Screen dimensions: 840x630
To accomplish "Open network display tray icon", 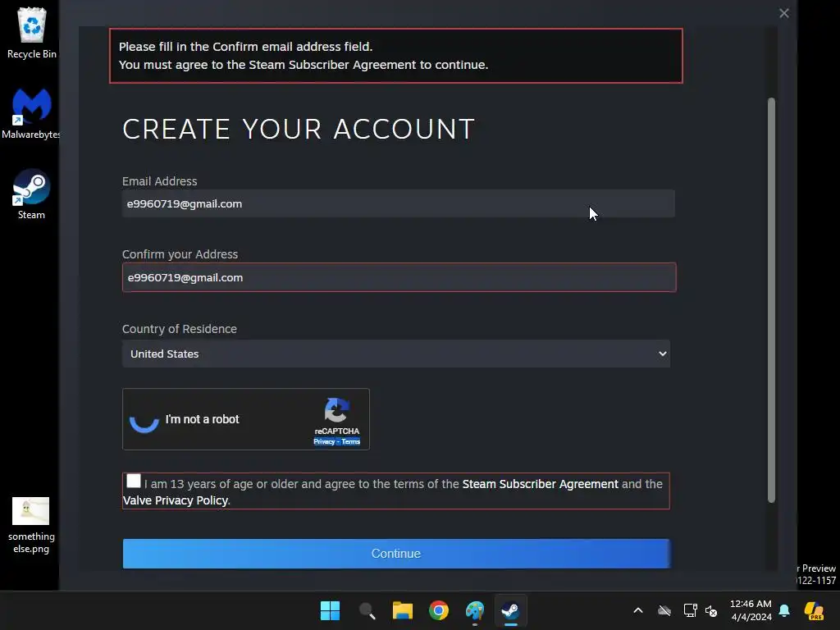I will tap(690, 610).
